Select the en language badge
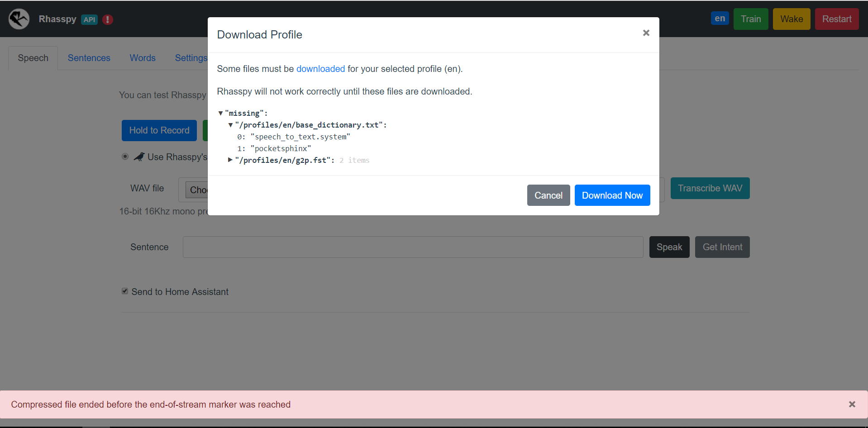Image resolution: width=868 pixels, height=428 pixels. coord(720,18)
